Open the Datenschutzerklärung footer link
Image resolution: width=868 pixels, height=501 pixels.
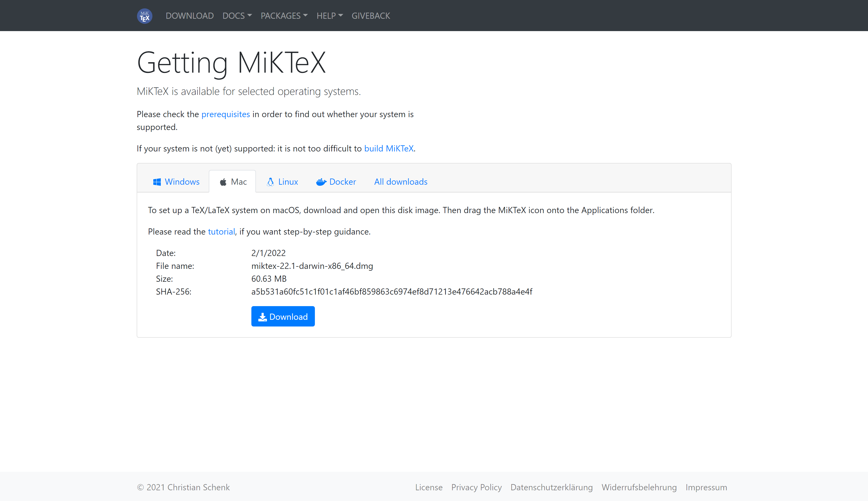(x=552, y=487)
